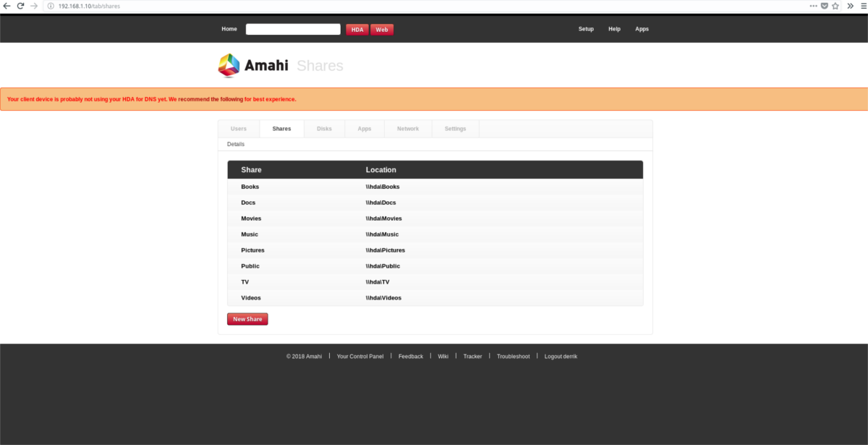Open the Wiki footer link
The image size is (868, 445).
click(443, 357)
